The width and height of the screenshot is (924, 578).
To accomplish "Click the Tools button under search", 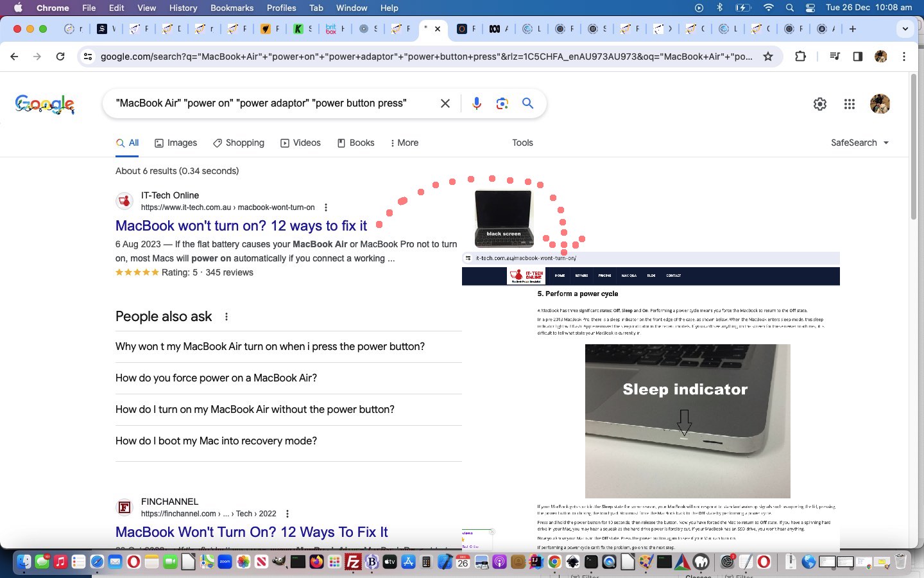I will [522, 143].
